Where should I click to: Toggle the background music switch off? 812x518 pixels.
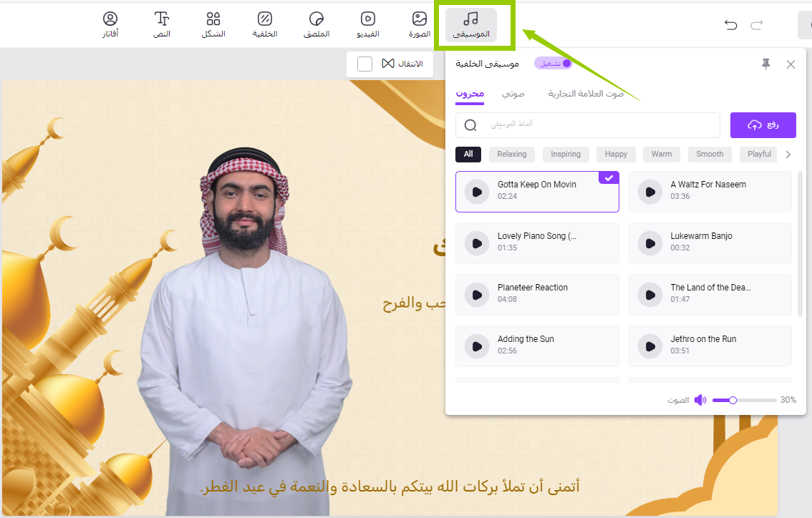click(554, 64)
